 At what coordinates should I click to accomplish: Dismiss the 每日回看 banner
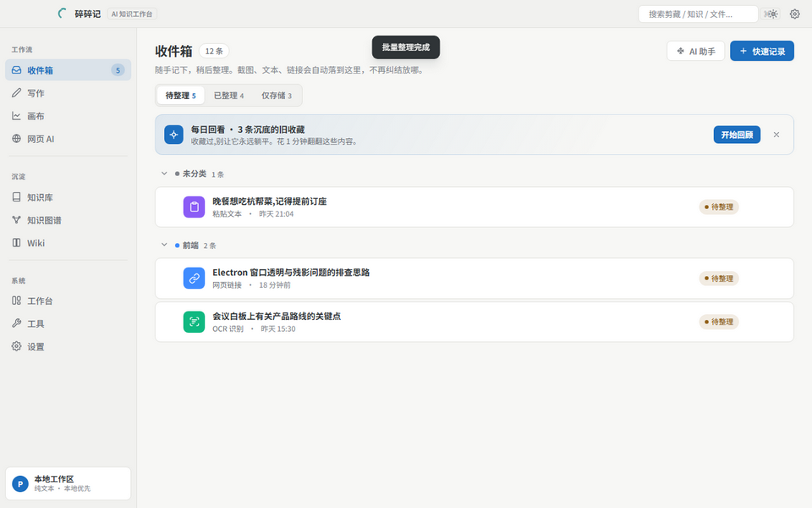click(776, 135)
